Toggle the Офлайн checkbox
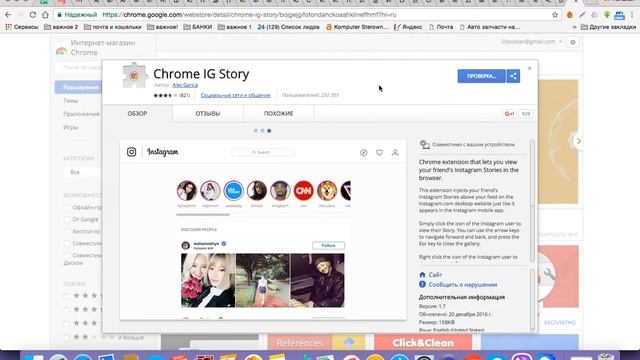 [67, 207]
